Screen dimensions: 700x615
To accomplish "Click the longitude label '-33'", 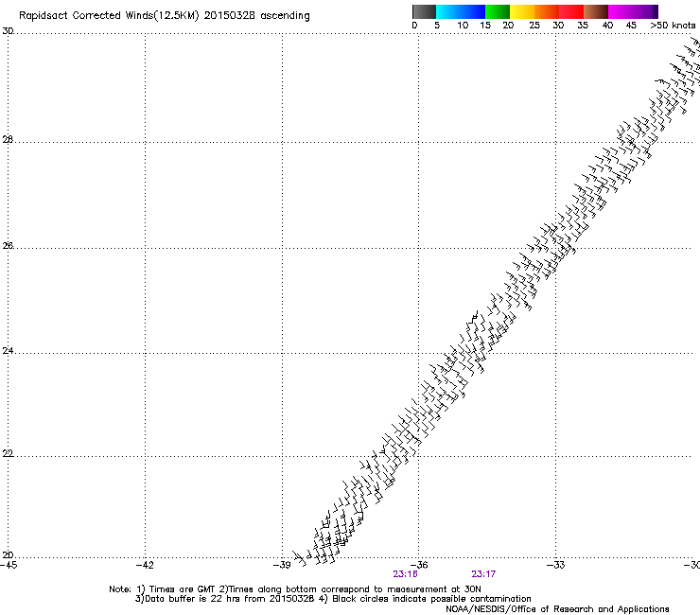I will [556, 566].
